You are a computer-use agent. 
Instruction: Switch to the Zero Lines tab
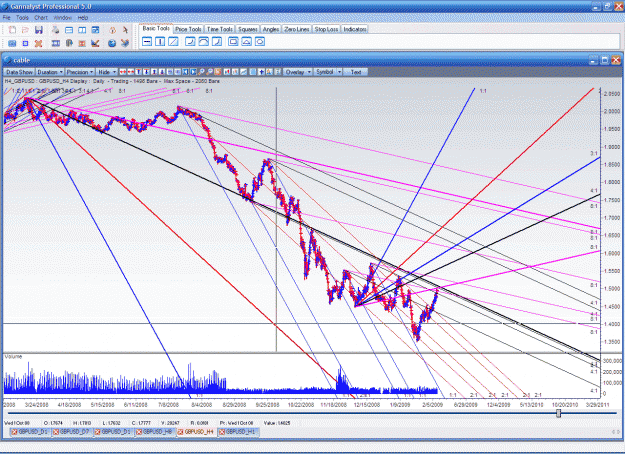(x=297, y=29)
